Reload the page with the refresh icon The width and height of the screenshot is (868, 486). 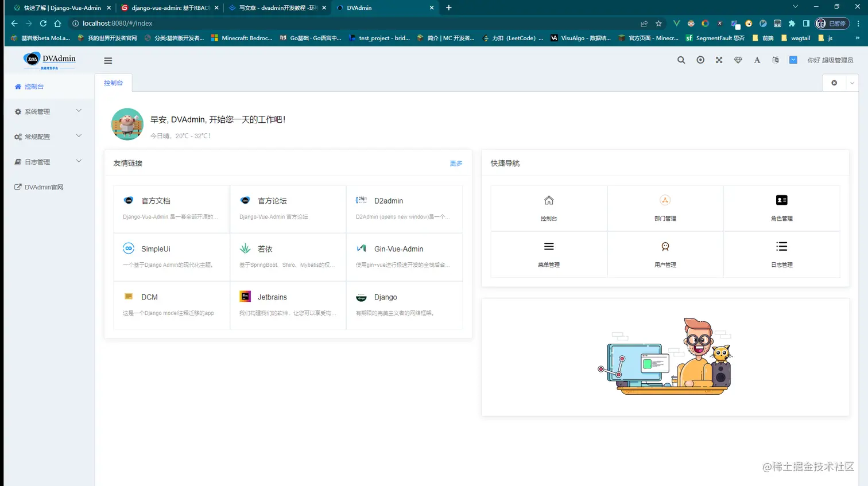43,24
